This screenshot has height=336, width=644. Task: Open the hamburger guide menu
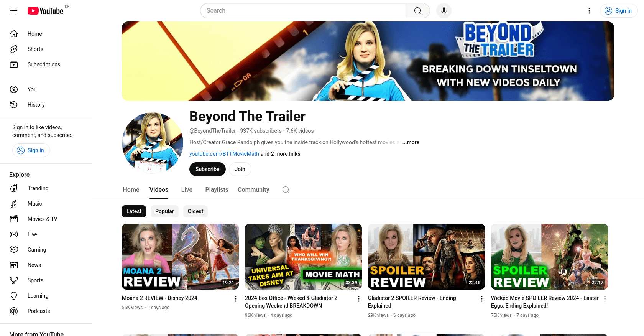point(14,11)
